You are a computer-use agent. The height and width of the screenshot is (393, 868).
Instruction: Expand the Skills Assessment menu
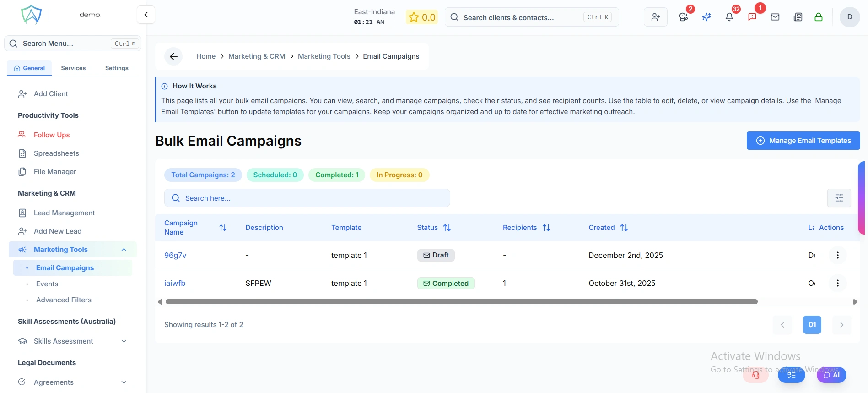(124, 341)
